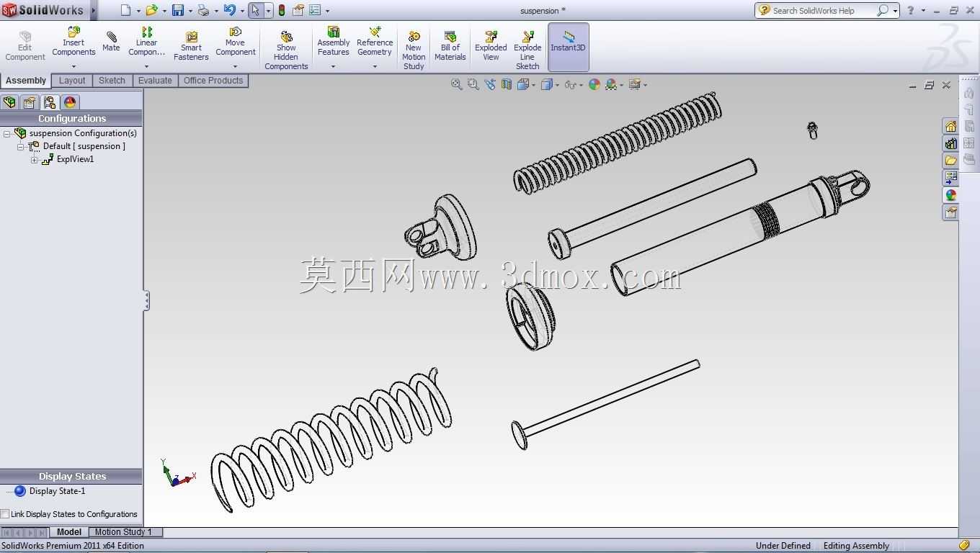This screenshot has width=980, height=553.
Task: Open the FeatureManager design tree tab icon
Action: (9, 102)
